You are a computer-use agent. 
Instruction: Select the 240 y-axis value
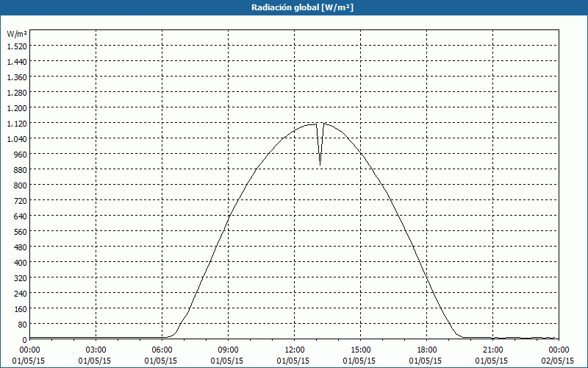(21, 293)
